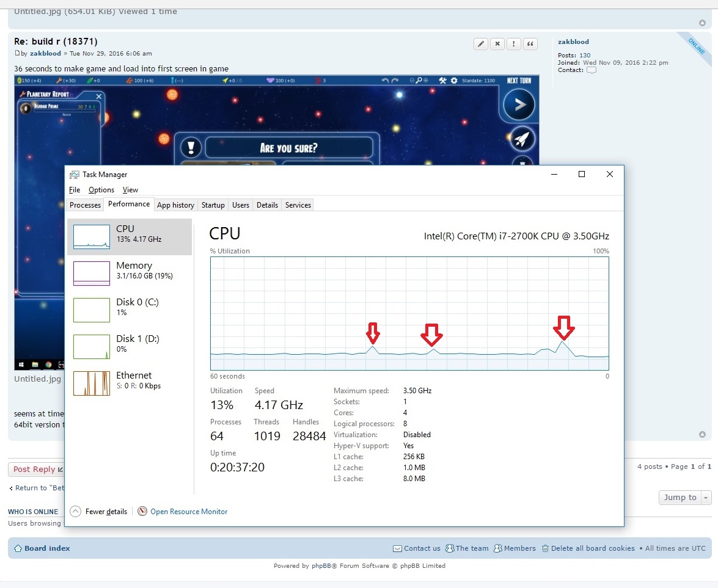This screenshot has height=588, width=718.
Task: Open the Jump to dropdown
Action: pyautogui.click(x=684, y=498)
